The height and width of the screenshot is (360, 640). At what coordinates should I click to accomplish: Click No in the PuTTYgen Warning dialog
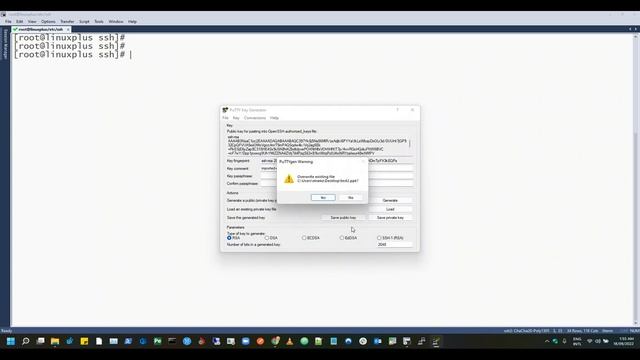(x=351, y=198)
